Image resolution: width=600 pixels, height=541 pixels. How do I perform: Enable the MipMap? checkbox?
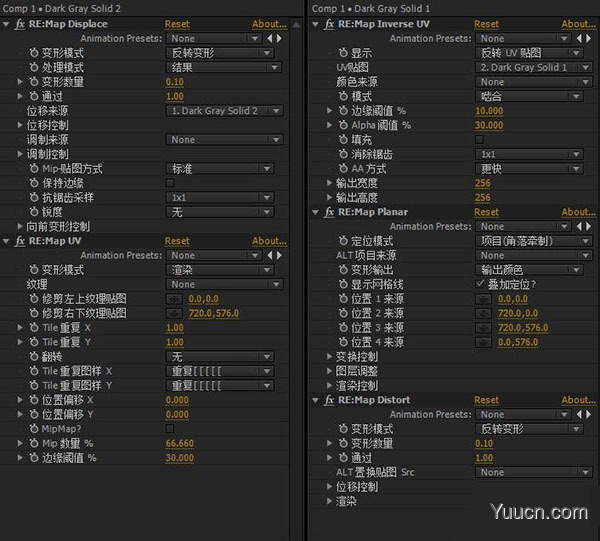click(170, 429)
